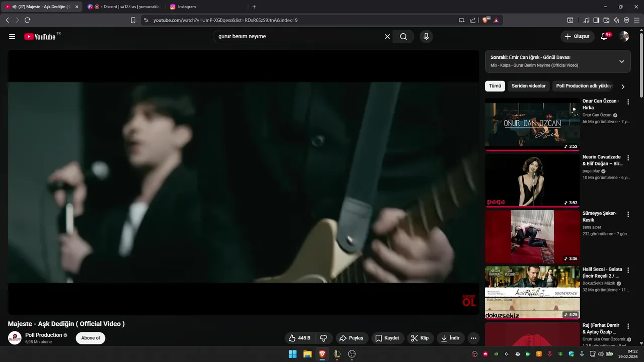Screen dimensions: 644x362
Task: Open Brave Wallet icon
Action: pos(606,20)
